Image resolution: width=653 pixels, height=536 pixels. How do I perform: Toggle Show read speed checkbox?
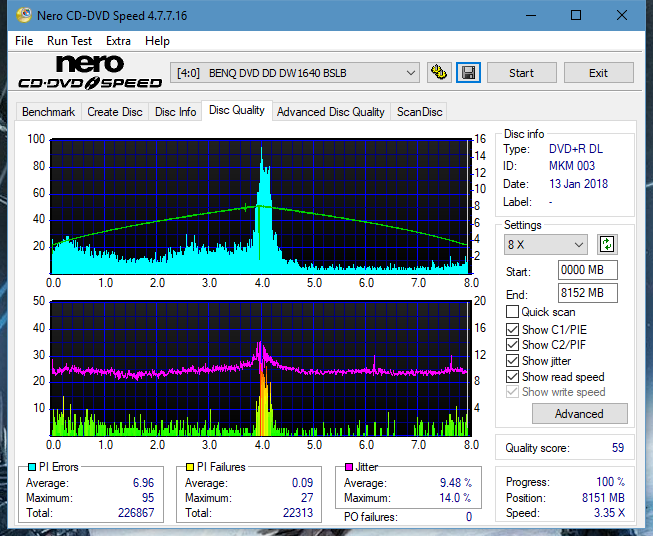512,377
